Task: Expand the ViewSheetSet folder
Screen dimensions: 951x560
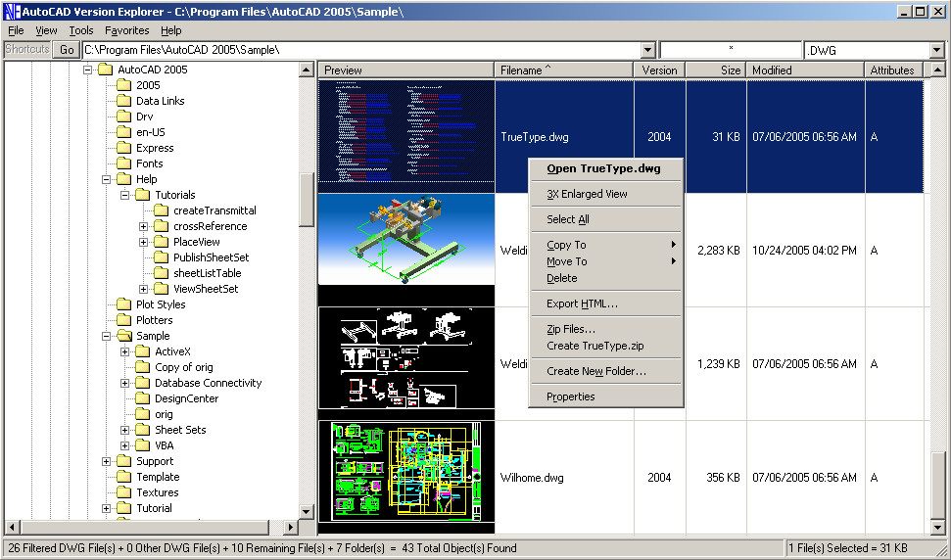Action: coord(144,290)
